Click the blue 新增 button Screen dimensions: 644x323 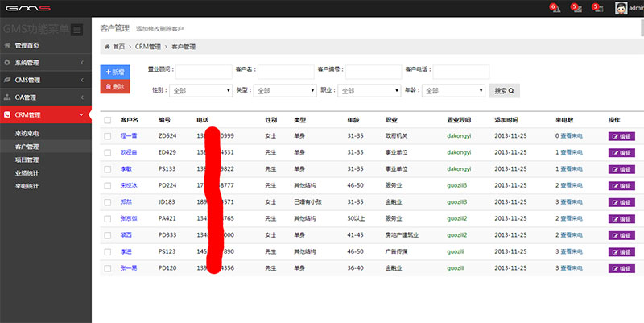point(114,72)
